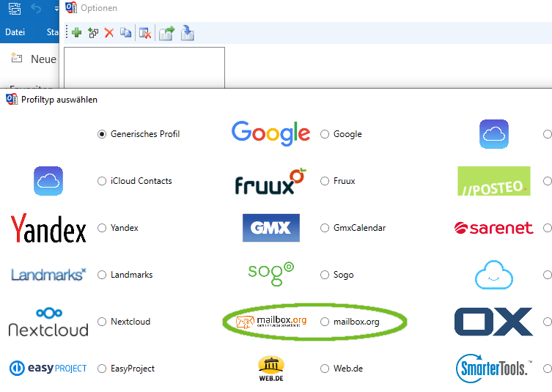Click the Nextcloud logo
This screenshot has width=552, height=392.
[x=48, y=322]
